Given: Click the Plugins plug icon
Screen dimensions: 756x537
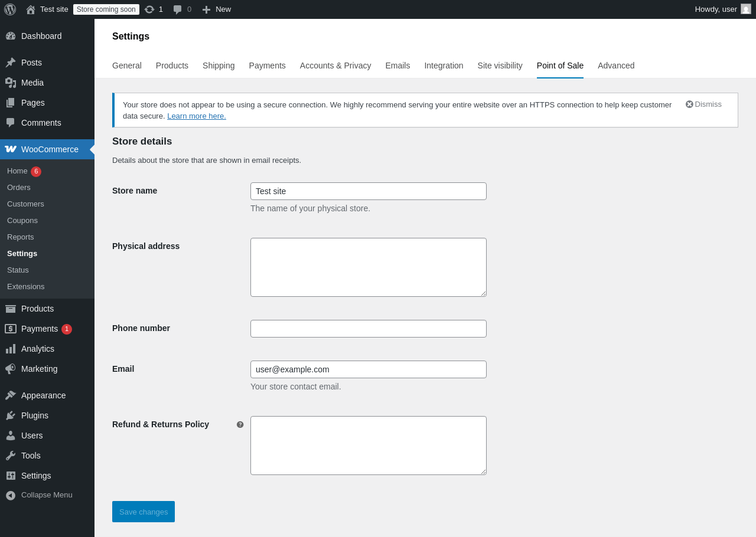Looking at the screenshot, I should coord(11,415).
